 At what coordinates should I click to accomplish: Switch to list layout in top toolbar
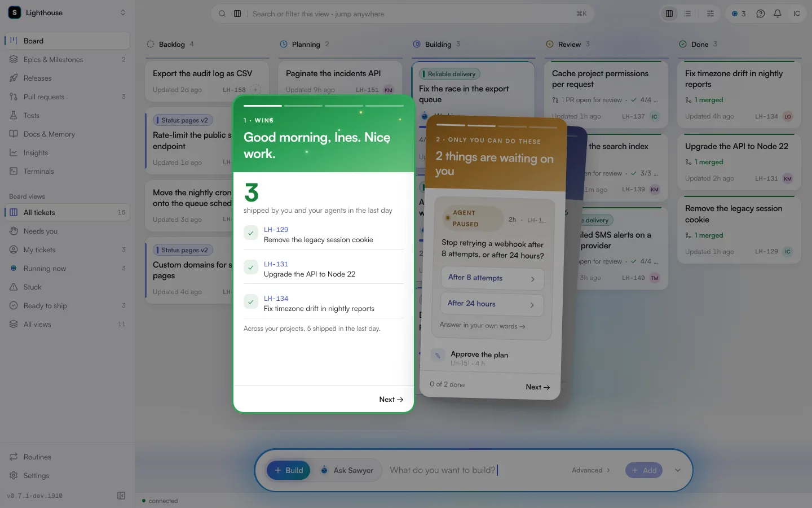point(687,14)
